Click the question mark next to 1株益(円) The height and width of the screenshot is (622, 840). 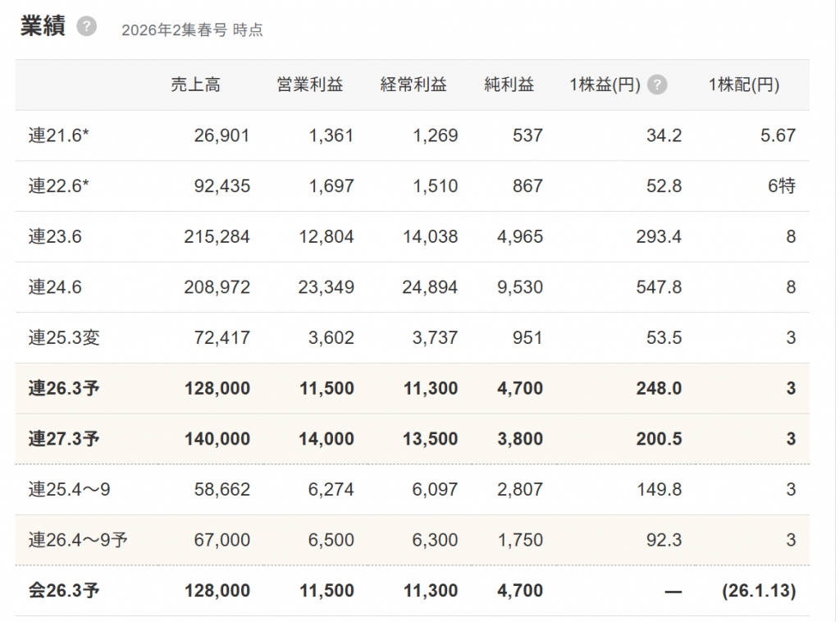[657, 85]
